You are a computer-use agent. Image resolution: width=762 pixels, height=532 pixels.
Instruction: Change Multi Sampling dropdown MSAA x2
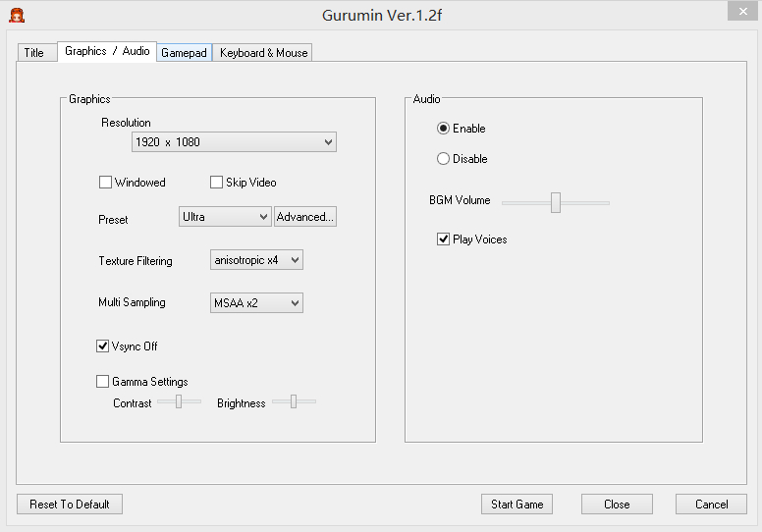point(256,302)
